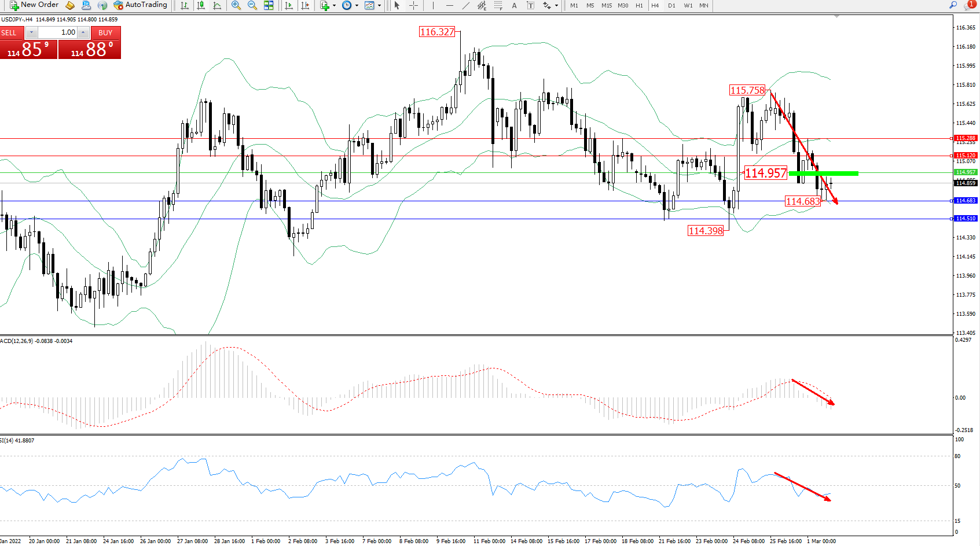
Task: Toggle AutoTrading on the toolbar
Action: click(140, 5)
